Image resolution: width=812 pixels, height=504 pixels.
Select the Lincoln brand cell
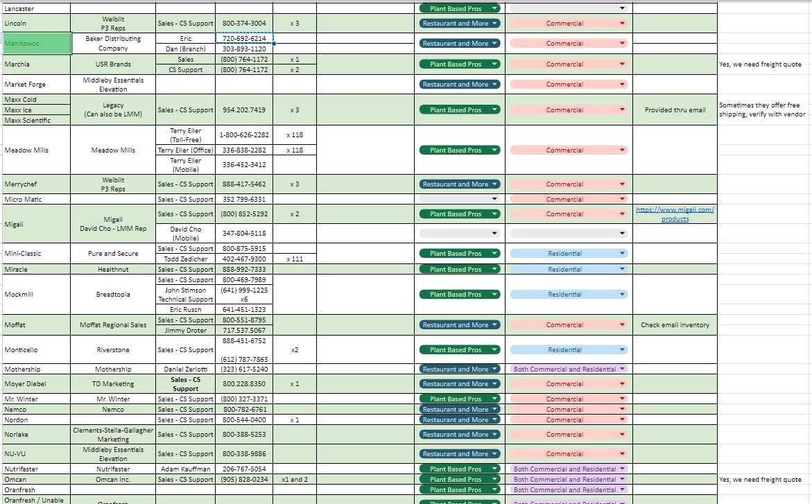(37, 24)
